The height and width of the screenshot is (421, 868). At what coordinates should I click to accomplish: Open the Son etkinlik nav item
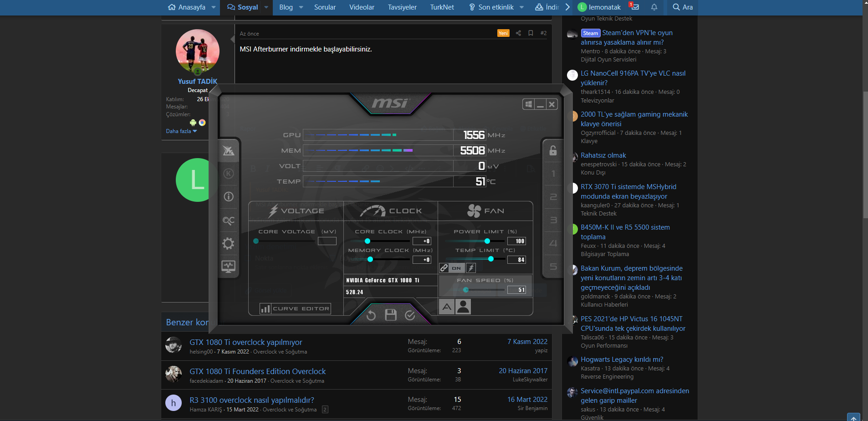(492, 7)
